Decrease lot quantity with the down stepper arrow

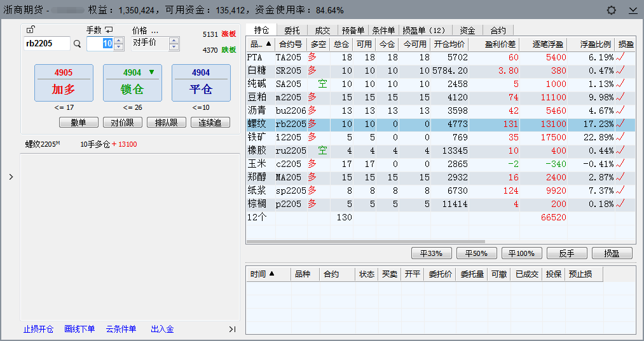pos(118,47)
